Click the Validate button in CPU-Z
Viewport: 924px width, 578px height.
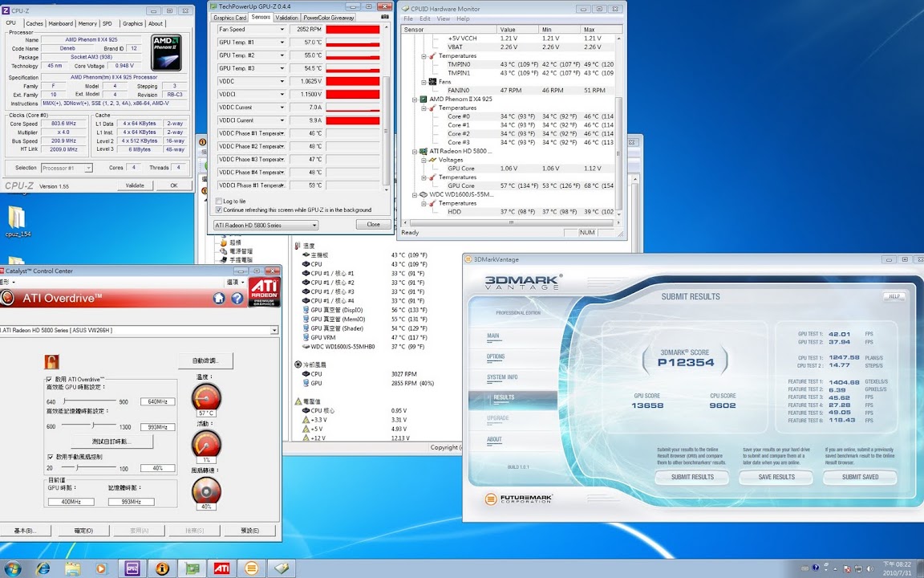135,185
